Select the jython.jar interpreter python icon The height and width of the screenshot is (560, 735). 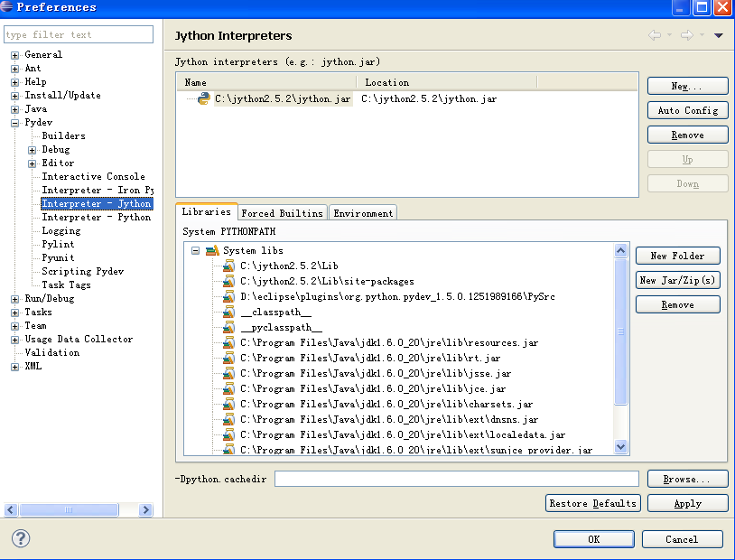(x=204, y=98)
